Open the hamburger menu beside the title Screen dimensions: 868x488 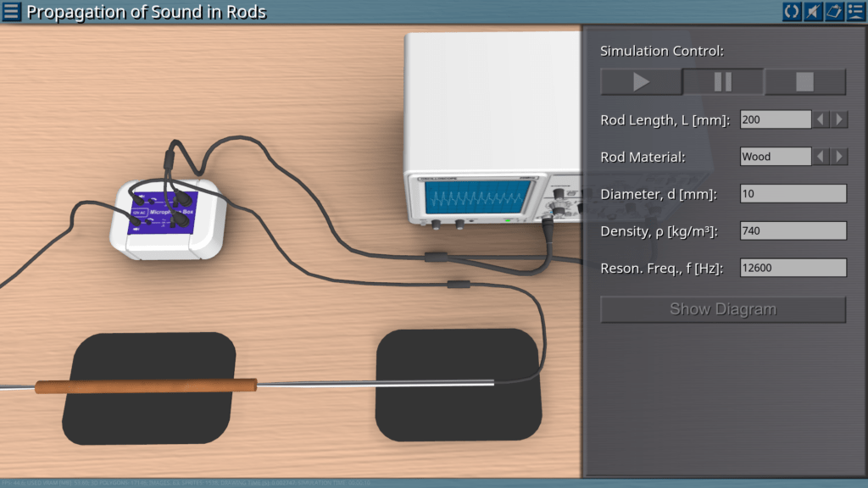(x=12, y=12)
